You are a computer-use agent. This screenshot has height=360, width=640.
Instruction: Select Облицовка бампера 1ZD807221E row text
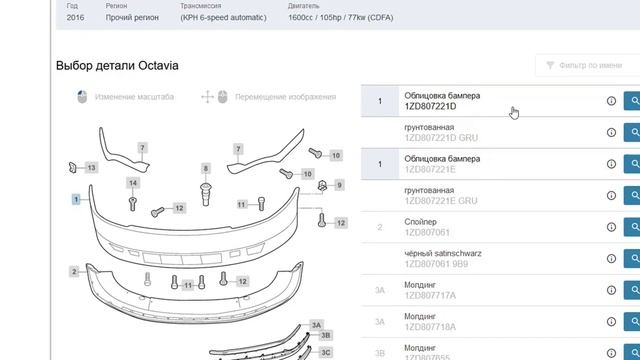click(x=442, y=164)
